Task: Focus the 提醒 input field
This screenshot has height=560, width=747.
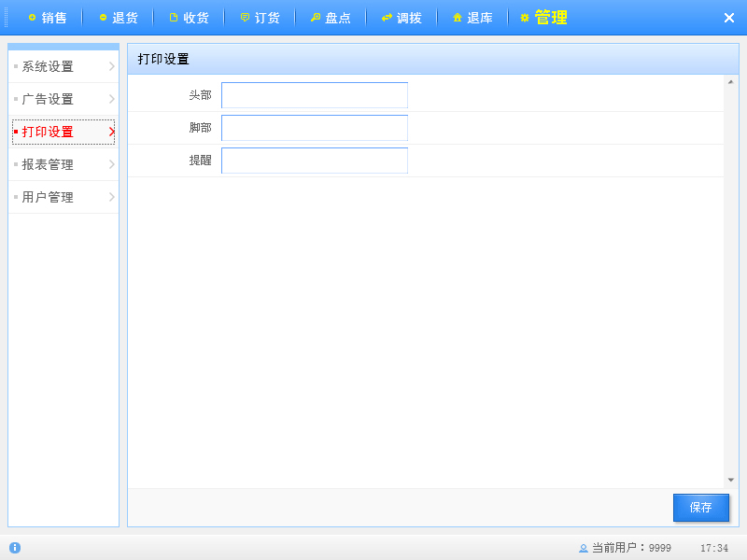Action: (315, 161)
